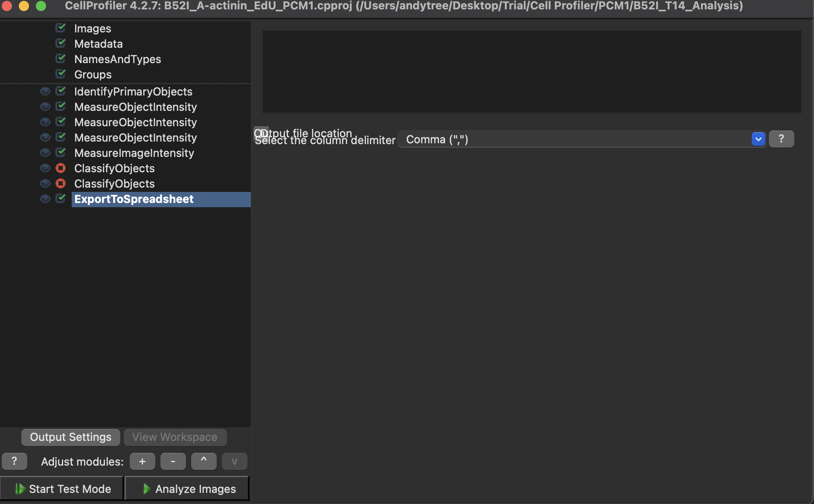Hide the MeasureImageIntensity display window
The height and width of the screenshot is (504, 814).
[45, 153]
